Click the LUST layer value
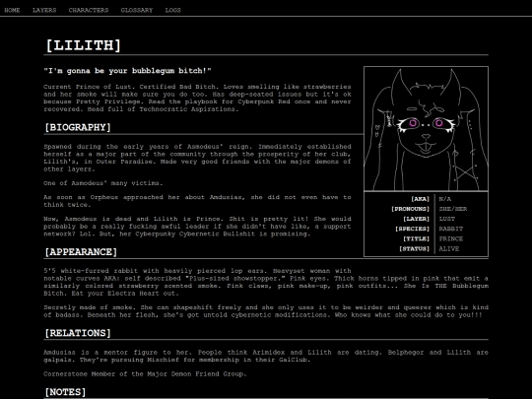This screenshot has width=532, height=399. pos(447,219)
